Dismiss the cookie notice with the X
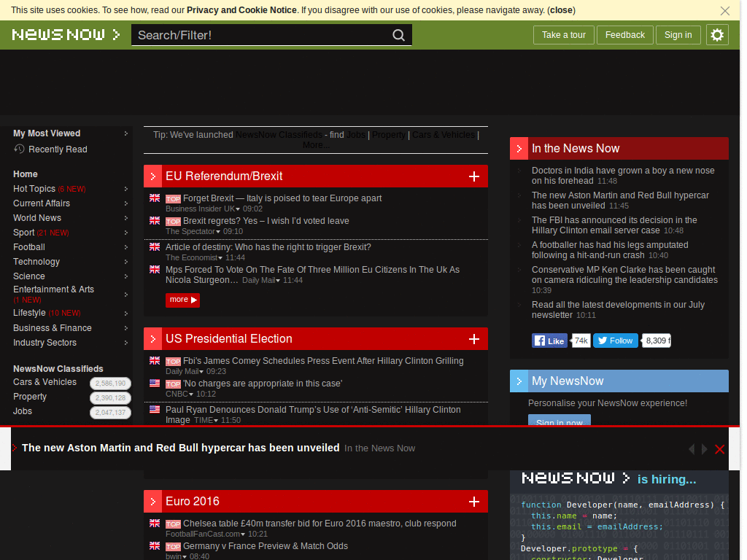Viewport: 747px width, 560px height. pyautogui.click(x=724, y=10)
